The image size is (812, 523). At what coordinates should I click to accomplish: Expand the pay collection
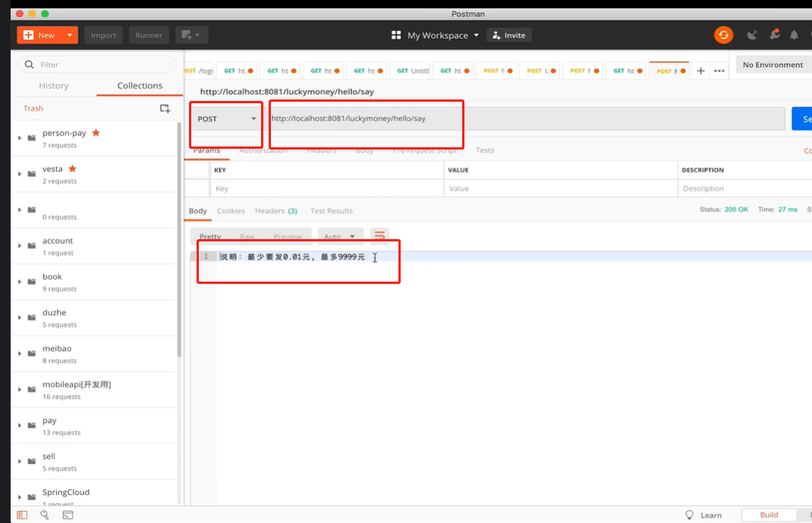coord(20,425)
